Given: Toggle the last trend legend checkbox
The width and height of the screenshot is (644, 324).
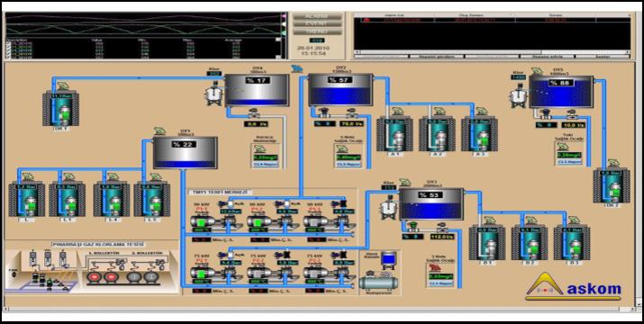Looking at the screenshot, I should (x=8, y=57).
